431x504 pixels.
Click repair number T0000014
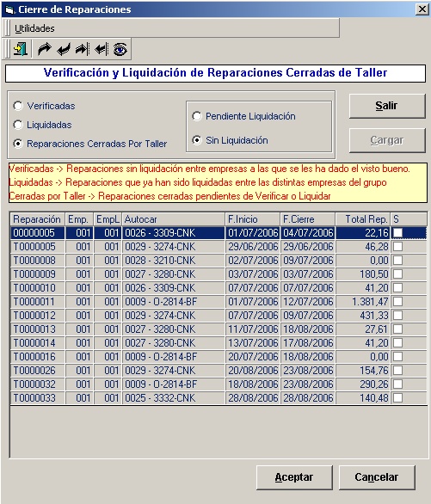point(34,342)
